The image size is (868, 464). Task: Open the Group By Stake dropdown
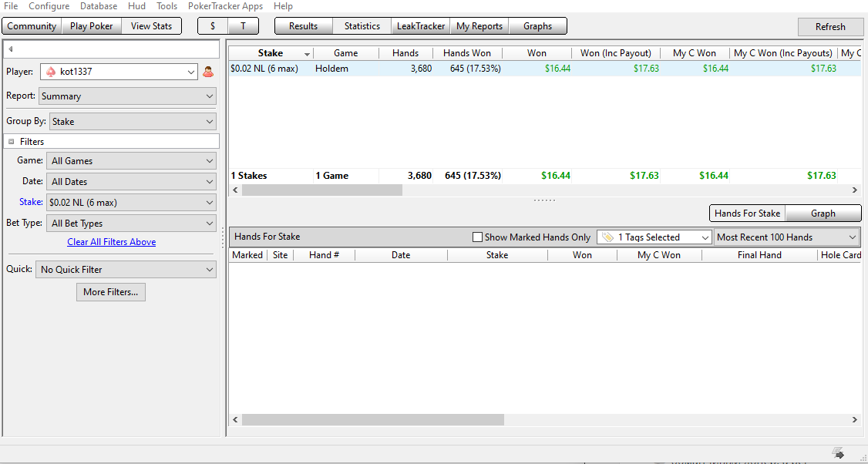coord(133,121)
